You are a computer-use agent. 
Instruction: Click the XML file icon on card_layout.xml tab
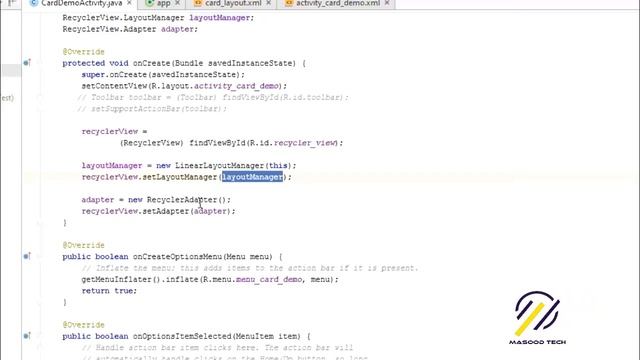tap(198, 3)
